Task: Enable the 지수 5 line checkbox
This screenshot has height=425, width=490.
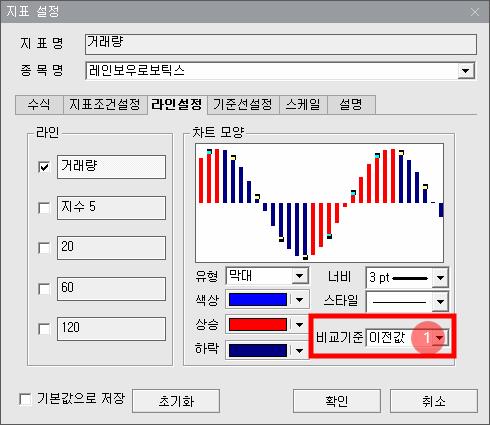Action: tap(44, 208)
